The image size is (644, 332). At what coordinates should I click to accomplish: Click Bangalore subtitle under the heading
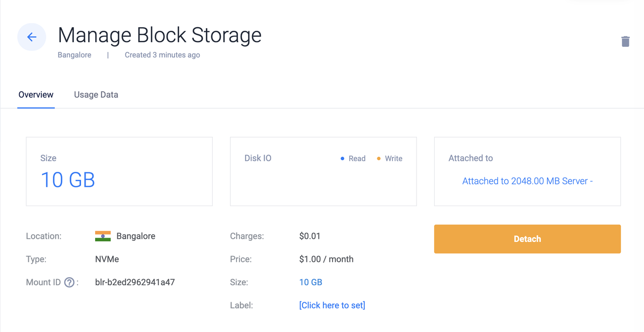(74, 55)
